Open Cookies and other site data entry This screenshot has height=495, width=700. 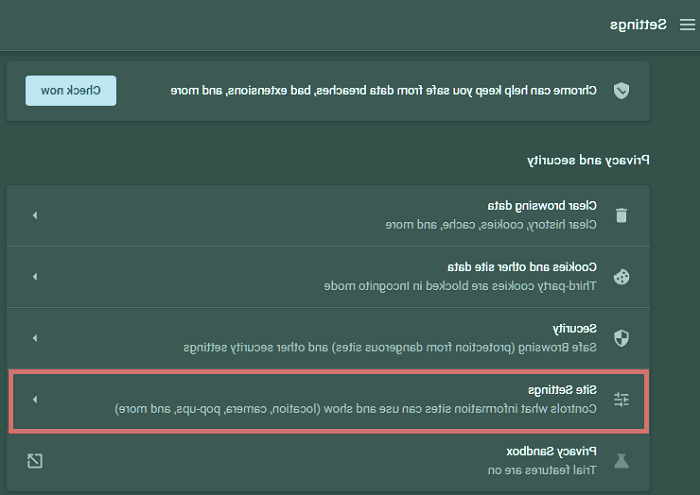coord(328,277)
